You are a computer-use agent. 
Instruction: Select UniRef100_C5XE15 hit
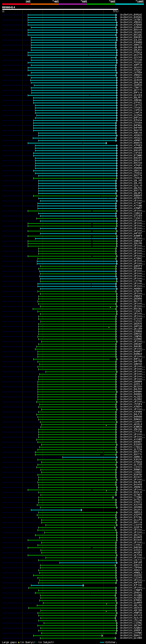click(131, 178)
